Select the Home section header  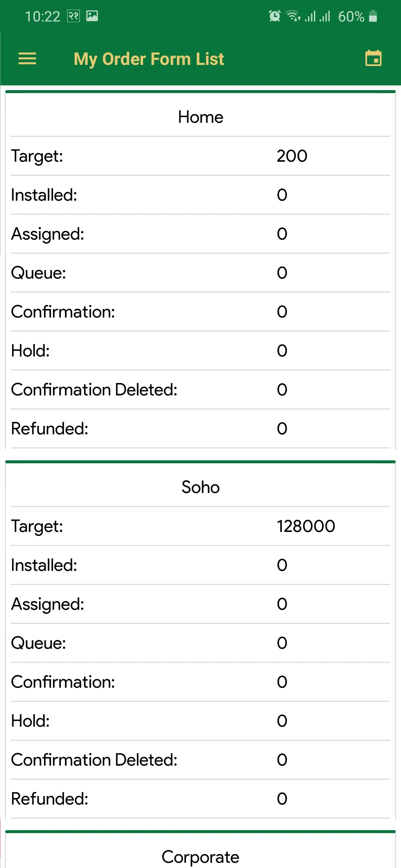[x=200, y=117]
